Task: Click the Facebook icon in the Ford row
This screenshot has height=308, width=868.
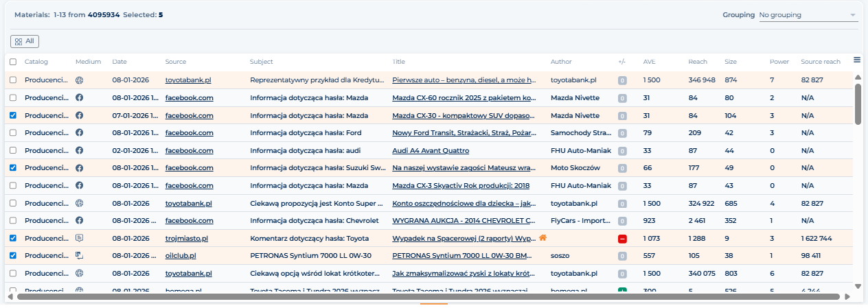Action: [79, 132]
